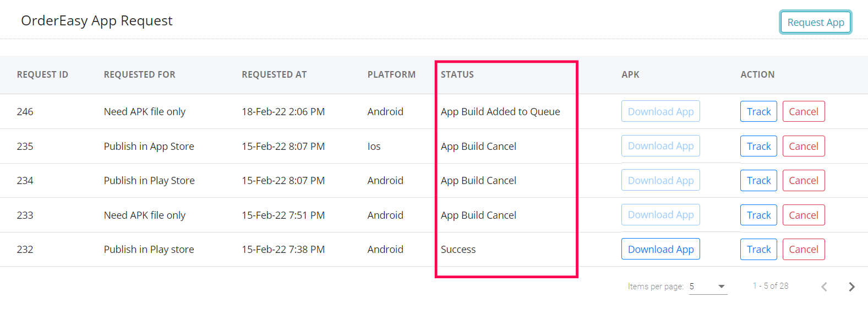This screenshot has width=868, height=324.
Task: Download App for request 246
Action: [x=660, y=111]
